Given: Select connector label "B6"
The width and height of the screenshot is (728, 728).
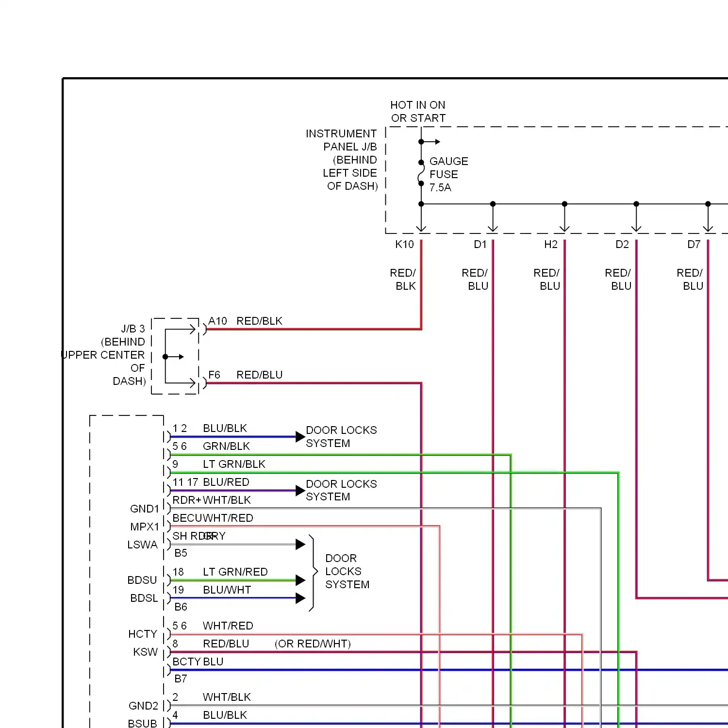Looking at the screenshot, I should [x=181, y=607].
